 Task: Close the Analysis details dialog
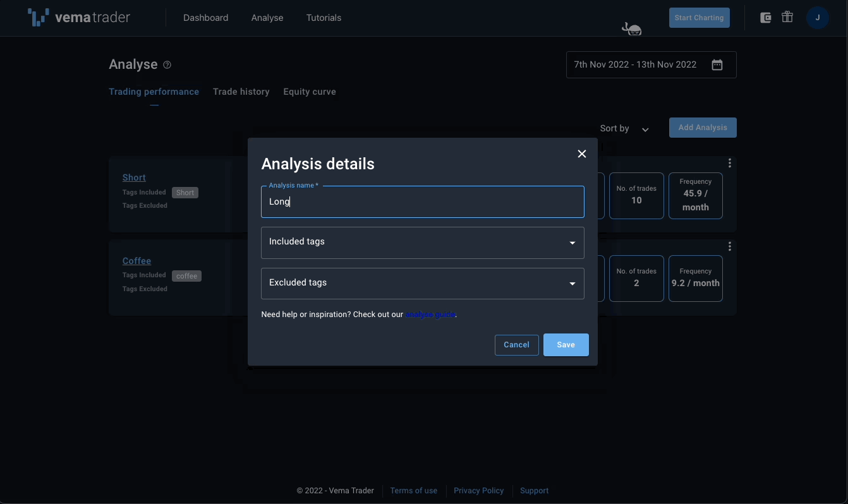pos(582,153)
